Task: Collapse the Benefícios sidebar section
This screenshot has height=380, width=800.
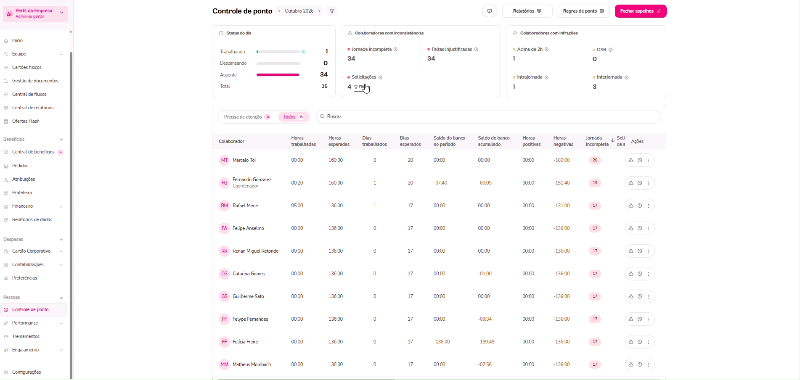Action: 61,139
